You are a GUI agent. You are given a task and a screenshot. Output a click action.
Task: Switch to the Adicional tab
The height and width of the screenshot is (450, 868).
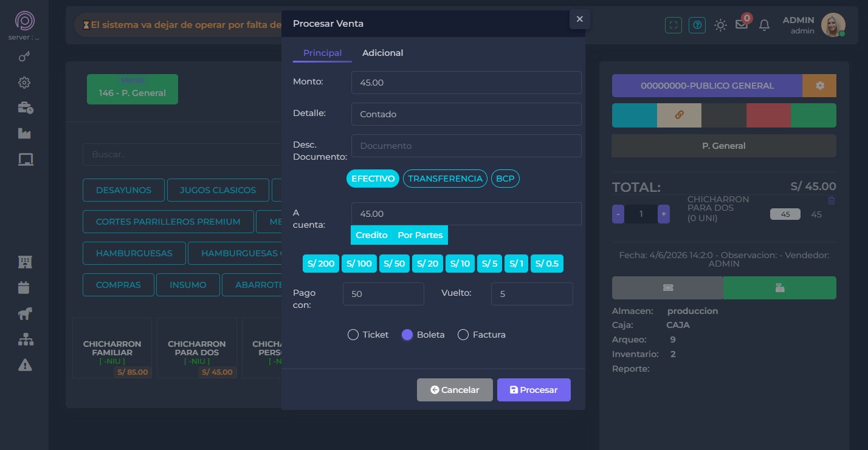[382, 53]
